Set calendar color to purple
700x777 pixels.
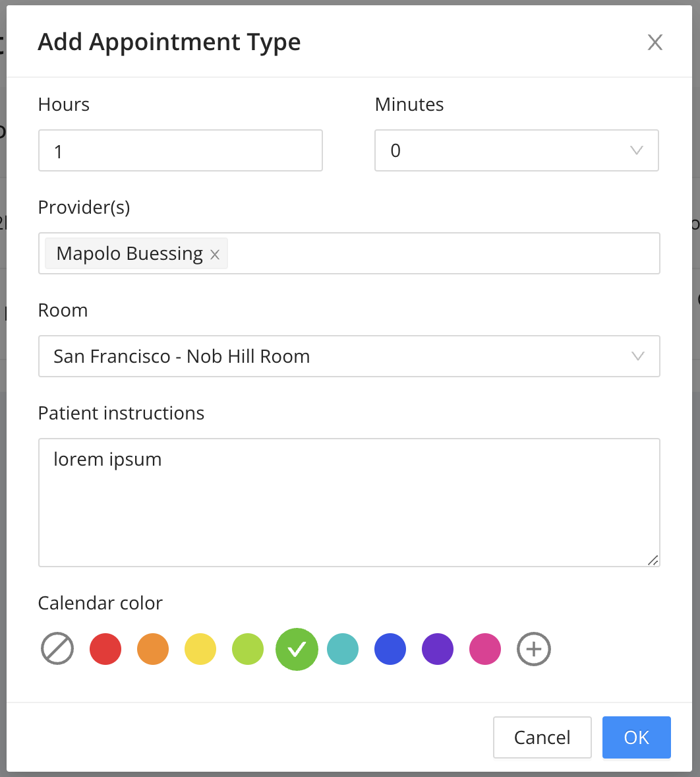438,649
